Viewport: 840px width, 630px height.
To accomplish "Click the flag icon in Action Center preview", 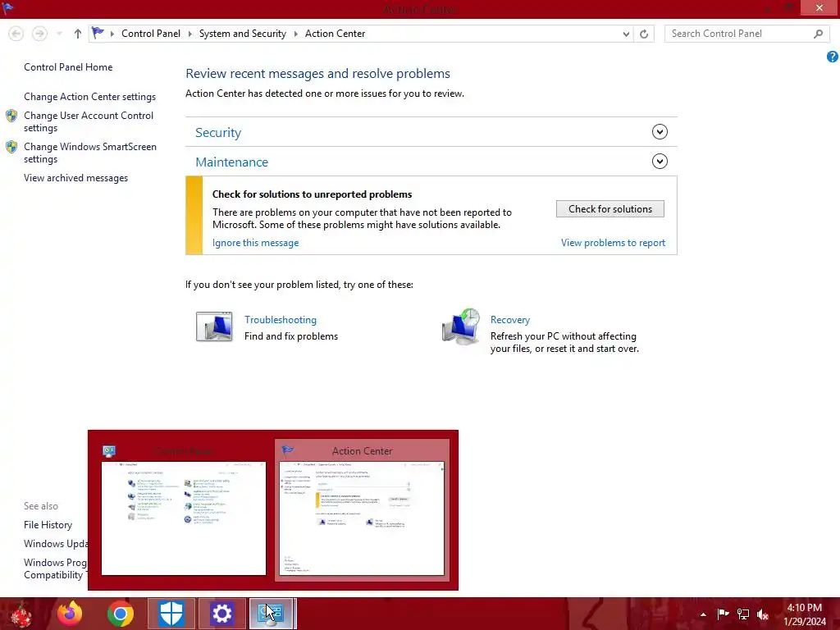I will (288, 450).
